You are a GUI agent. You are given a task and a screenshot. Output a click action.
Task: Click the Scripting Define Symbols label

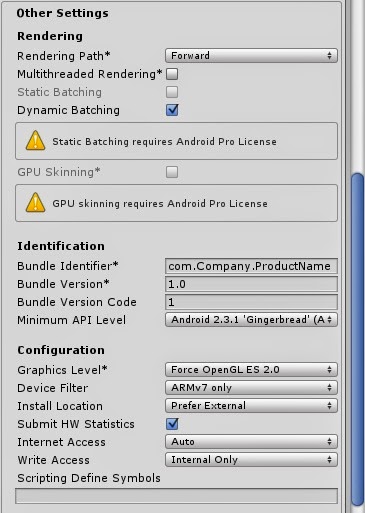(89, 478)
